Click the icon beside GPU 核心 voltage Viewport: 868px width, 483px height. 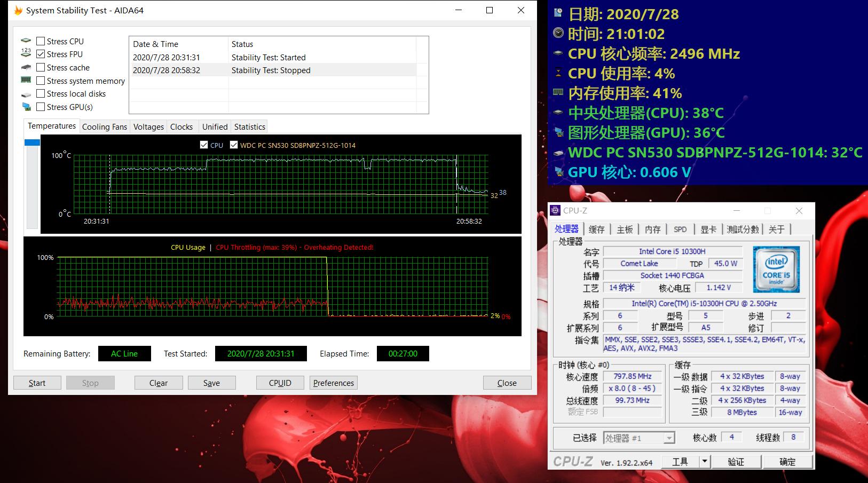coord(559,171)
